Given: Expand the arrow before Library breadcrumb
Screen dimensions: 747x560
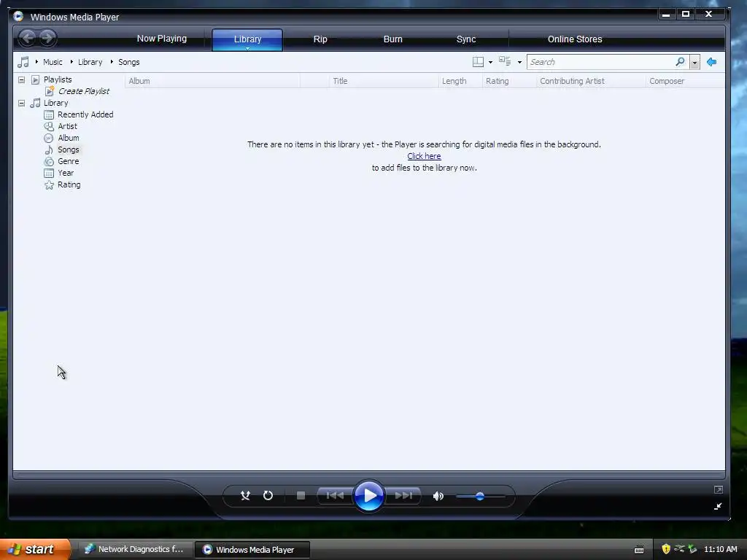Looking at the screenshot, I should tap(71, 62).
